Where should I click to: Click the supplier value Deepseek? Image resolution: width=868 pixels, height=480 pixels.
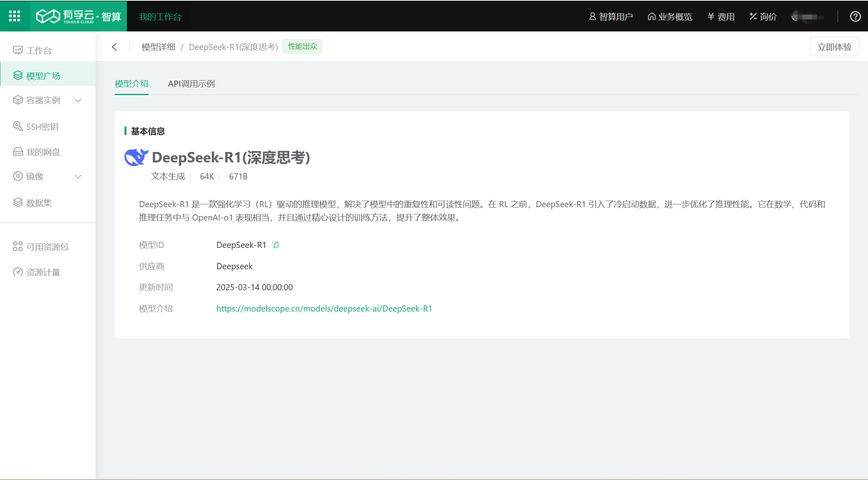(x=234, y=266)
